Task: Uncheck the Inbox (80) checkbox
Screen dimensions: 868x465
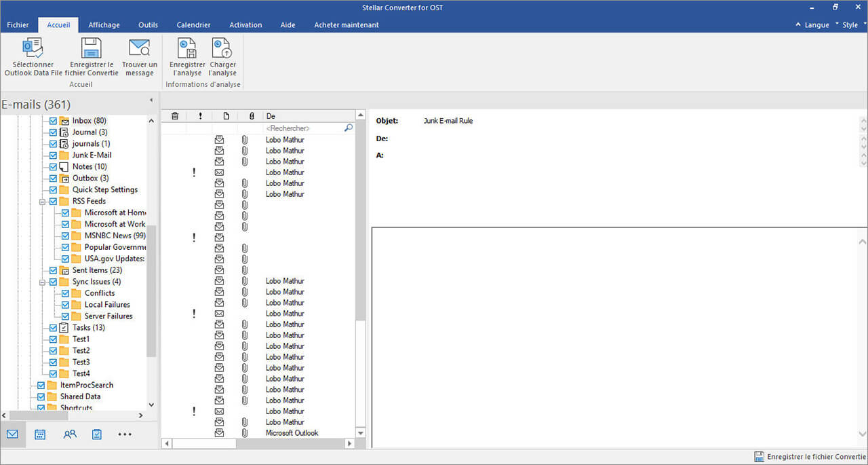Action: click(54, 121)
